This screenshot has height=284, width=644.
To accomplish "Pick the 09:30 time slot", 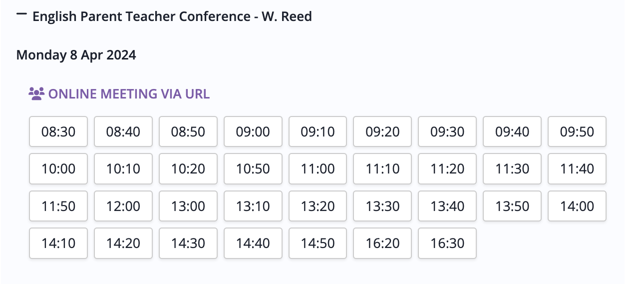I will coord(447,131).
